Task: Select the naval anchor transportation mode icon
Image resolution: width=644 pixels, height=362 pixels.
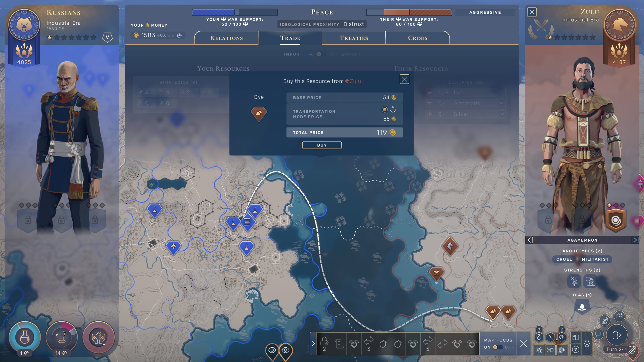Action: (393, 110)
